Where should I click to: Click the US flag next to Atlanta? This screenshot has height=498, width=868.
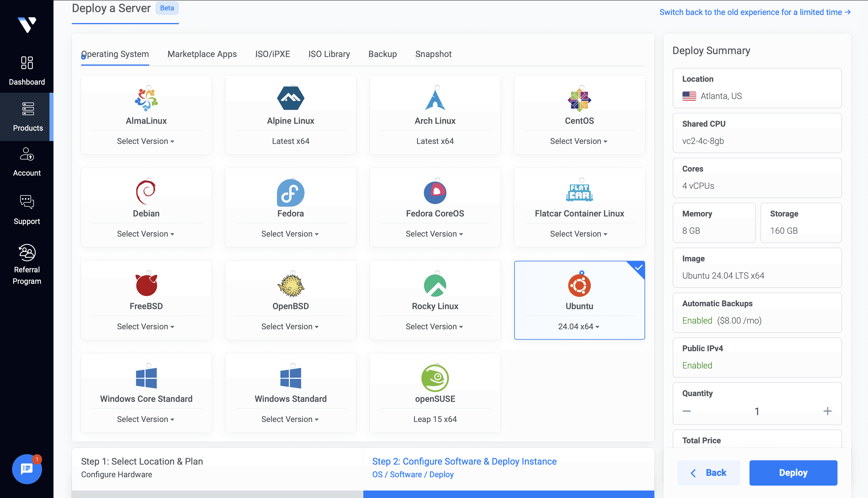tap(689, 96)
